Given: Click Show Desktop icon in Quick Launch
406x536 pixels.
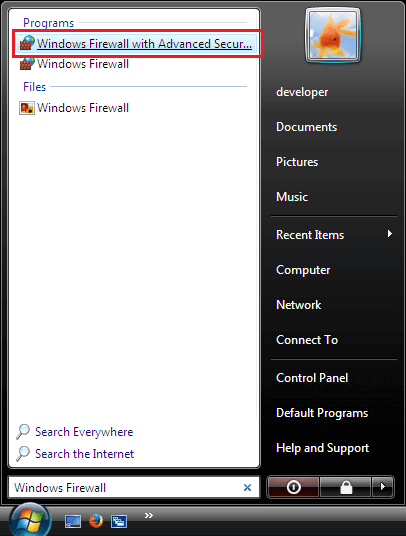Looking at the screenshot, I should tap(73, 521).
